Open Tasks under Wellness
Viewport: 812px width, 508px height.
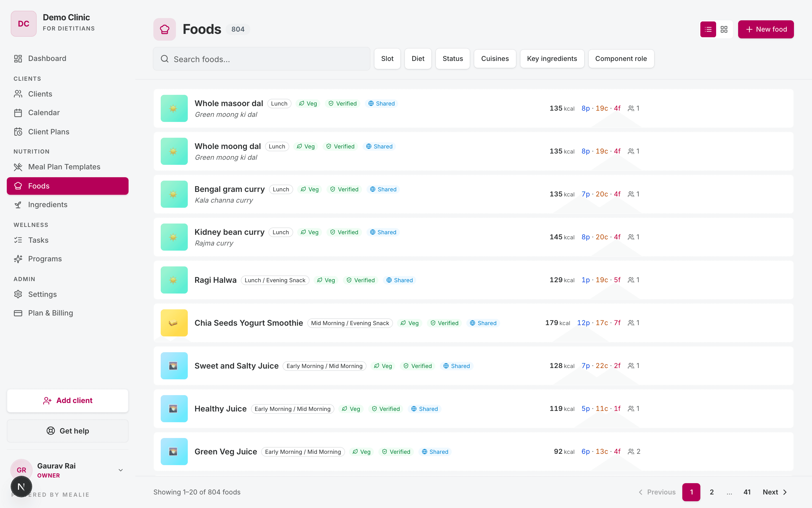67,240
